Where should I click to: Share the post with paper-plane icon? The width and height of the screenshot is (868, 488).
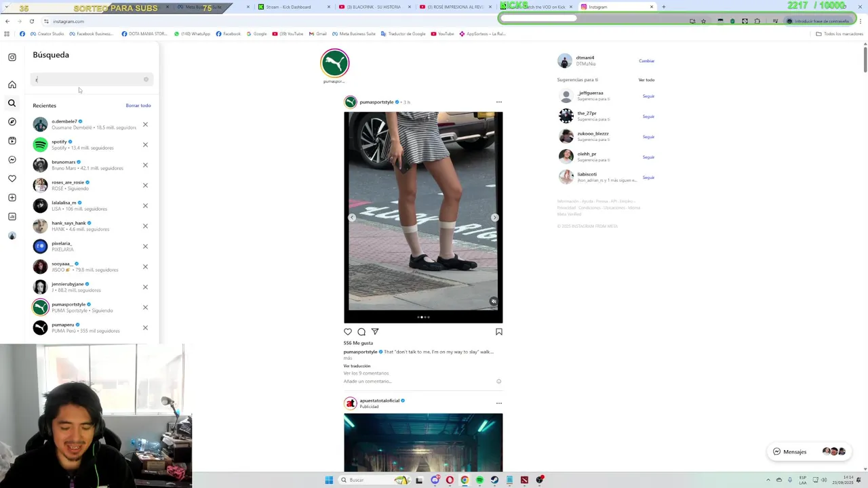[x=375, y=332]
